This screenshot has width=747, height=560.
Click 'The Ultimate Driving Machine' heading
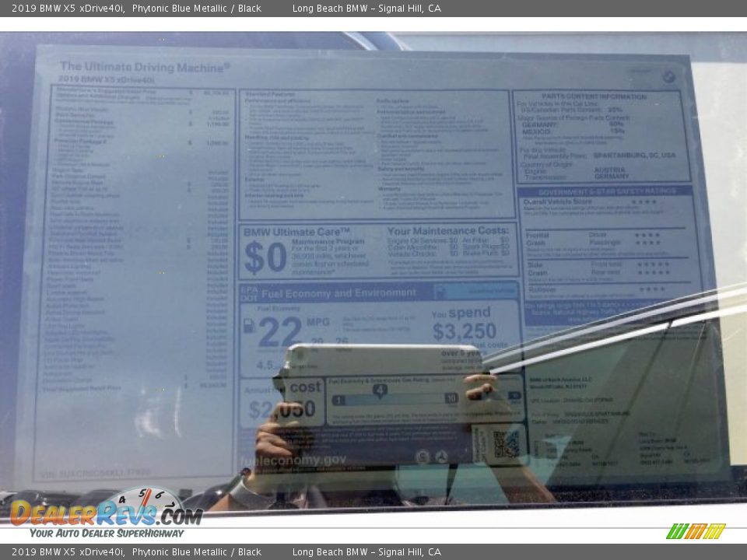coord(145,67)
